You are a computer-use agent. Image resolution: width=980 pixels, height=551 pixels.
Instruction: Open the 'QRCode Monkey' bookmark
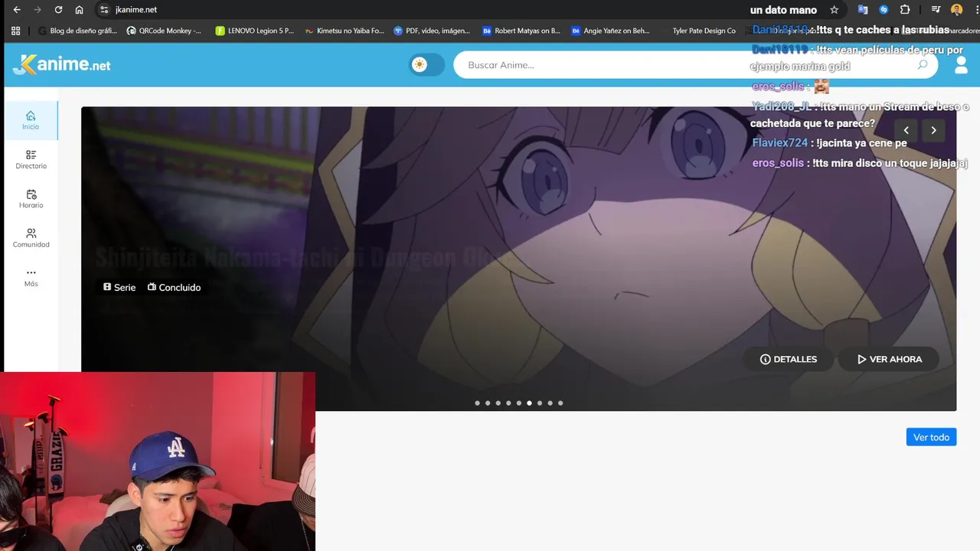tap(164, 31)
